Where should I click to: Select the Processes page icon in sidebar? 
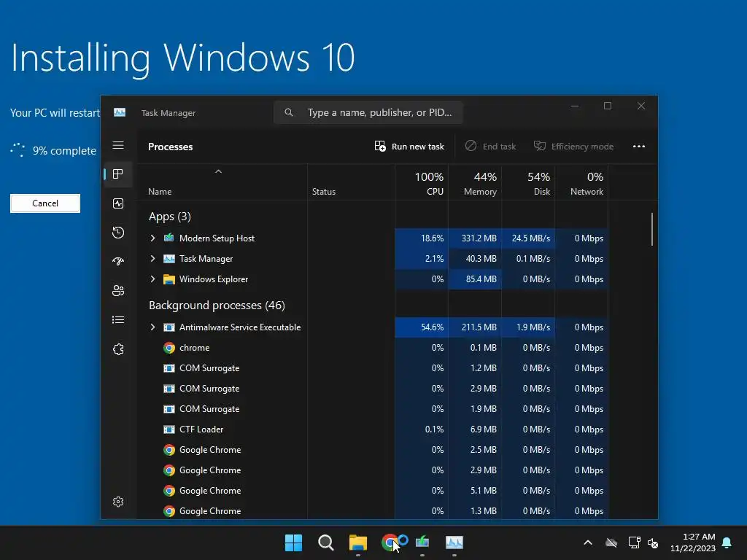[x=118, y=174]
